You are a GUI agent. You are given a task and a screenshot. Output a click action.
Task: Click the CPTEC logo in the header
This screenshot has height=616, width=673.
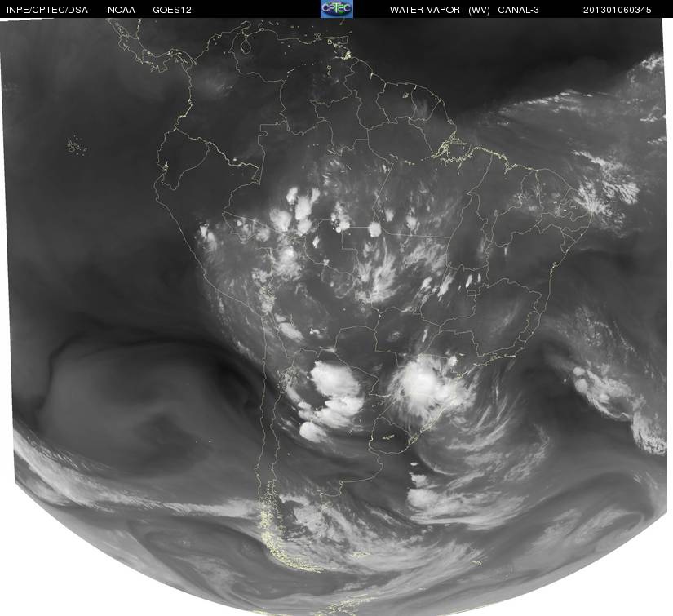pos(337,9)
